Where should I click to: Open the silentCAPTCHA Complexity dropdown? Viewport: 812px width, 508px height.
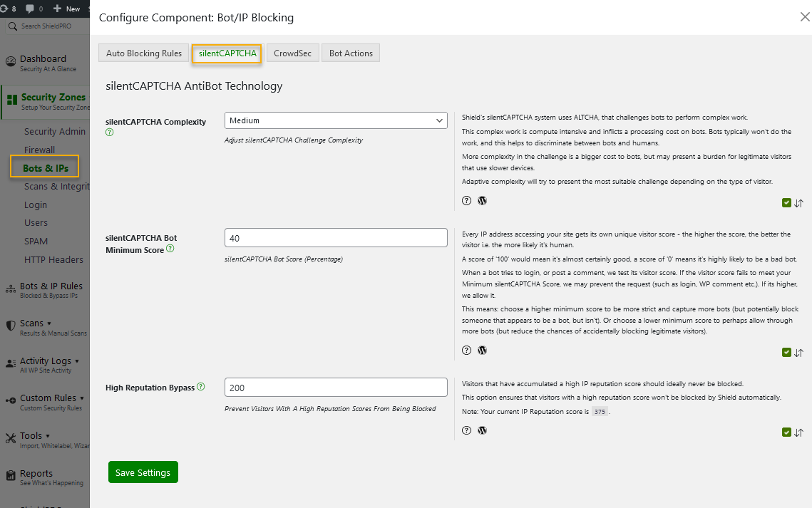click(x=336, y=120)
